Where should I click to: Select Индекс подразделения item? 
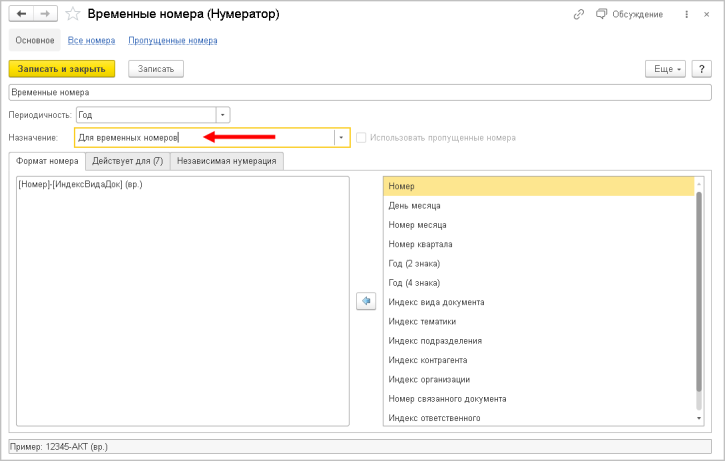(539, 341)
